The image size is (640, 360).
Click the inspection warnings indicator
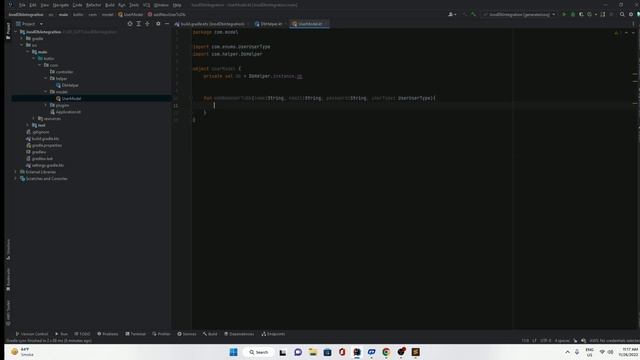[617, 32]
